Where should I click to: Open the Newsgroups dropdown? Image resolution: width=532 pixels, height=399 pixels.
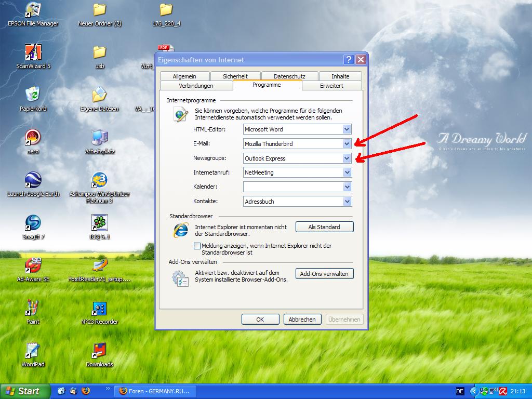347,158
